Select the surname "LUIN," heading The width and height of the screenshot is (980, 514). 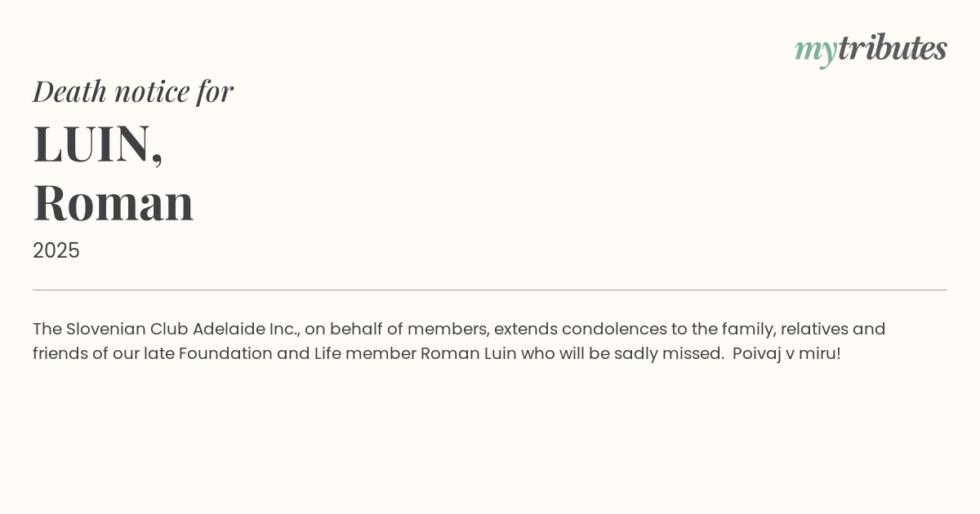(x=98, y=144)
